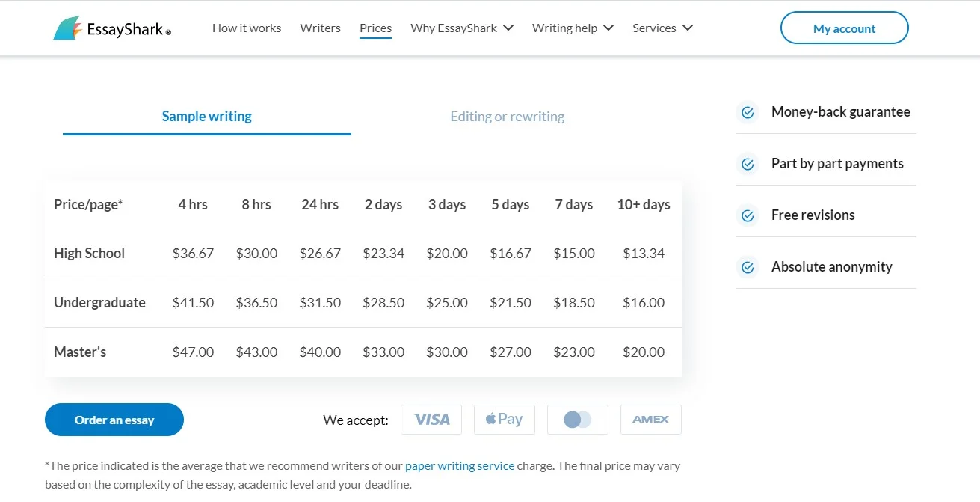
Task: Click the Order an essay button
Action: [114, 420]
